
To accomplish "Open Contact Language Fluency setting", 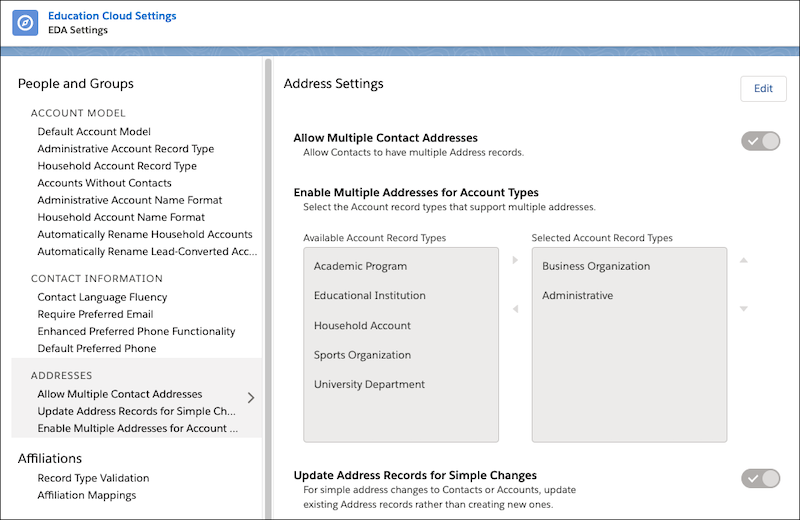I will (x=102, y=297).
